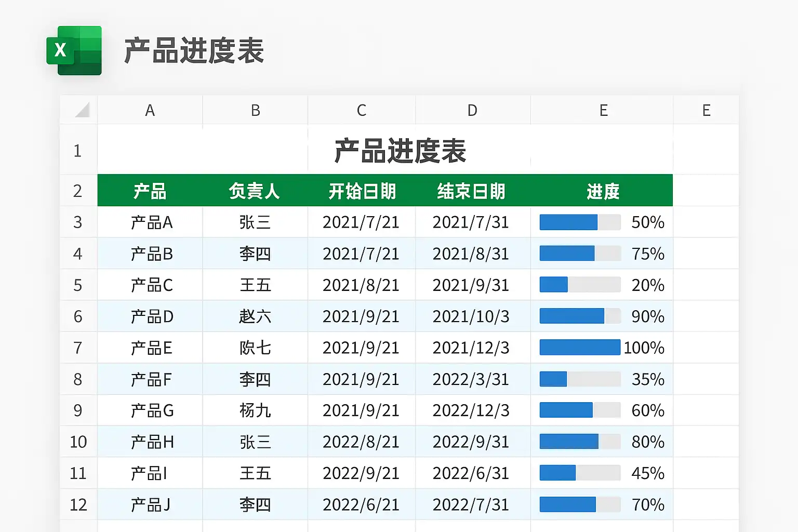This screenshot has height=532, width=798.
Task: Select cell containing 赵六
Action: pos(255,316)
